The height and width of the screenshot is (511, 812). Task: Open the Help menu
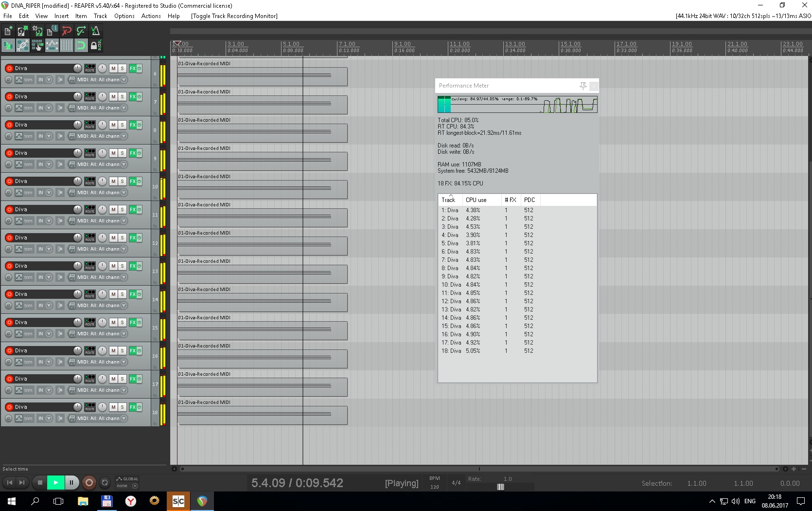(174, 16)
